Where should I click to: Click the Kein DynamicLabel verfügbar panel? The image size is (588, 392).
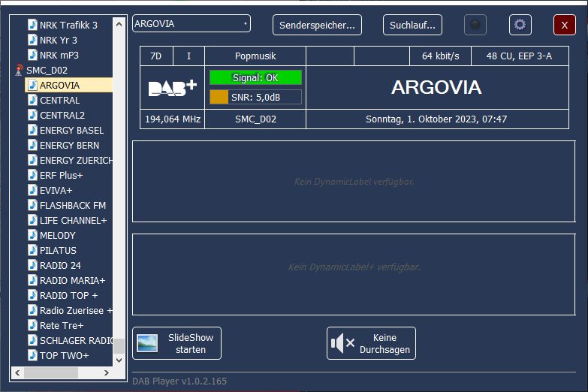coord(354,182)
